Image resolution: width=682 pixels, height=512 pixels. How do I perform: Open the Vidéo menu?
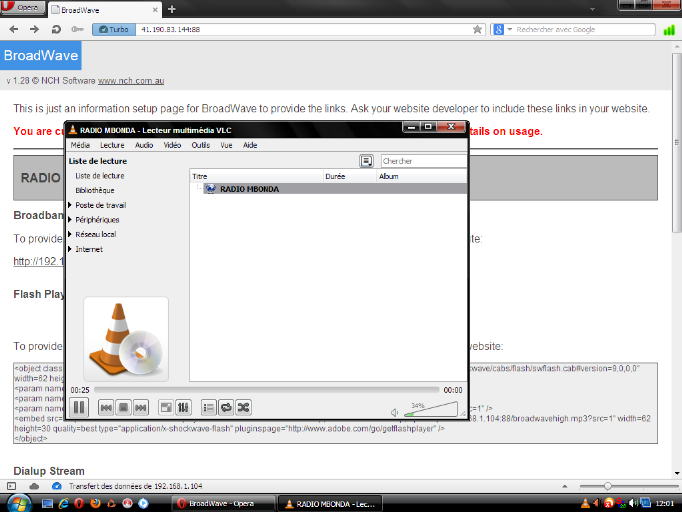[172, 145]
